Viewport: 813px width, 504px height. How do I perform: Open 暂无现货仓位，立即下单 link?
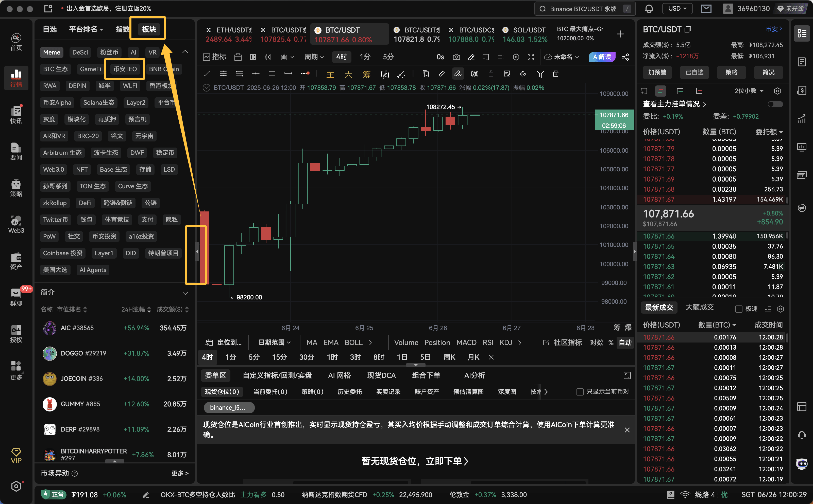pos(415,461)
